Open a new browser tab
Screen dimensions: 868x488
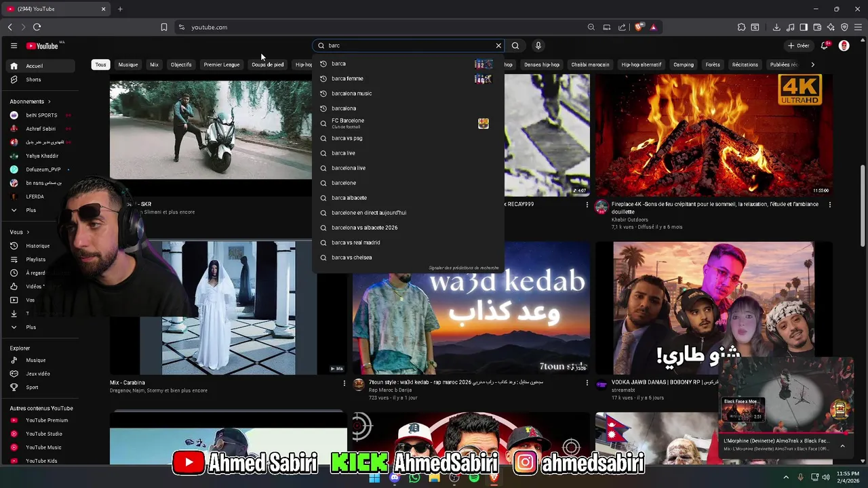(120, 9)
